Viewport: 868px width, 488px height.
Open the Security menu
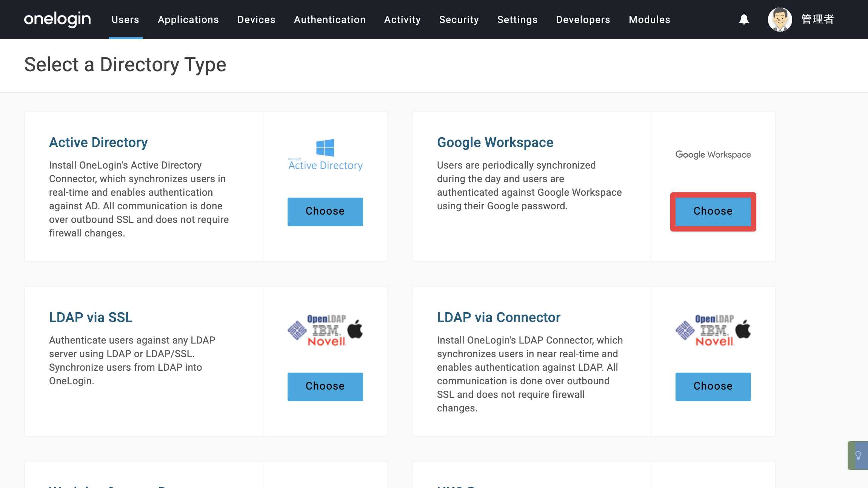(x=459, y=20)
